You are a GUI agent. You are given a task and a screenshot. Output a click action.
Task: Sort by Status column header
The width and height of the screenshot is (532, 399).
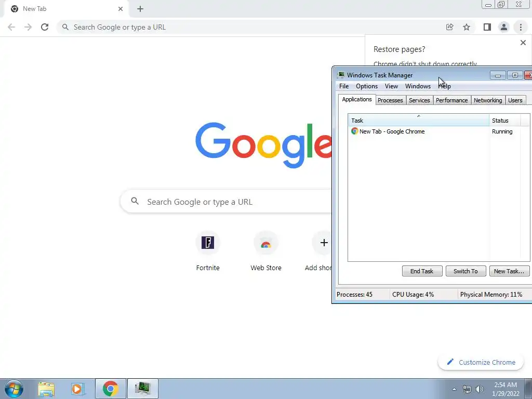504,121
